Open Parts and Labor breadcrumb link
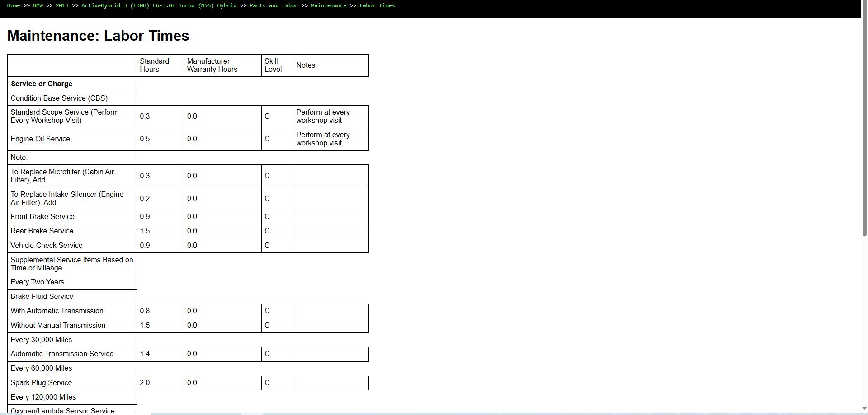The width and height of the screenshot is (868, 415). pyautogui.click(x=274, y=5)
